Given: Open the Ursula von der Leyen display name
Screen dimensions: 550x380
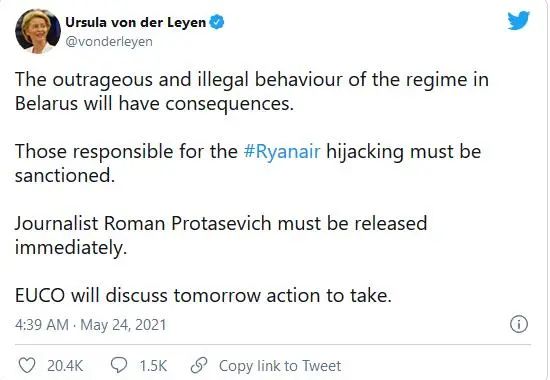Looking at the screenshot, I should [x=135, y=22].
